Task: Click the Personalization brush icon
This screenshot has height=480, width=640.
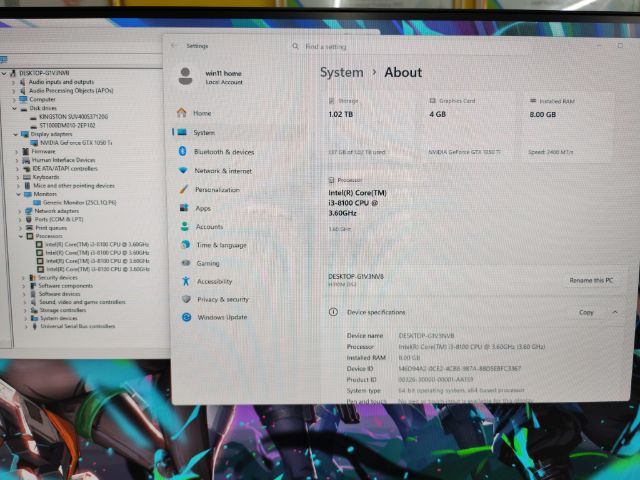Action: point(184,189)
